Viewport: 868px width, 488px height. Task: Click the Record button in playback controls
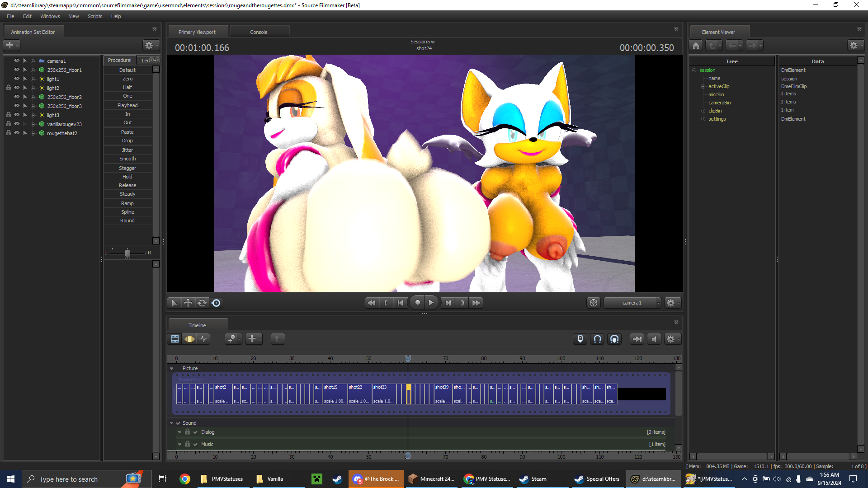coord(417,303)
